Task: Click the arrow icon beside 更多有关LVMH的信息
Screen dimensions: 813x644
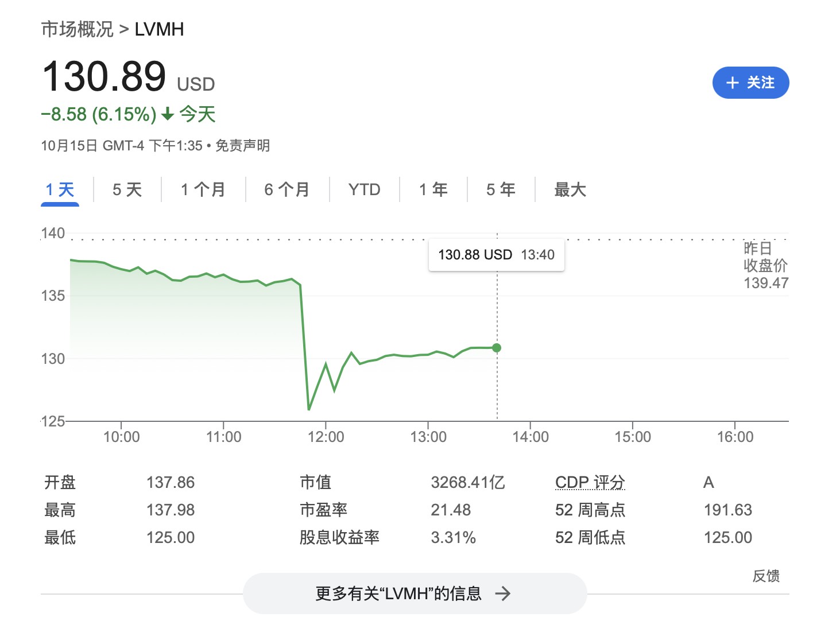Action: coord(502,593)
